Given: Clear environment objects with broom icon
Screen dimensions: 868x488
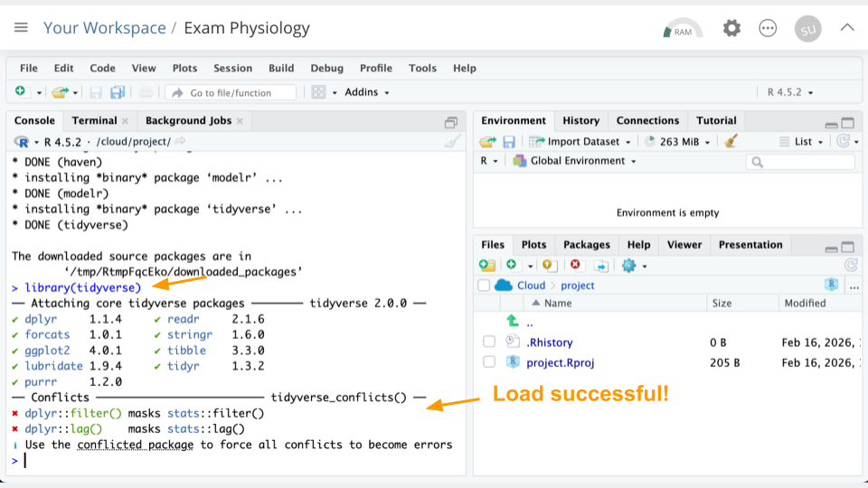Looking at the screenshot, I should [731, 142].
